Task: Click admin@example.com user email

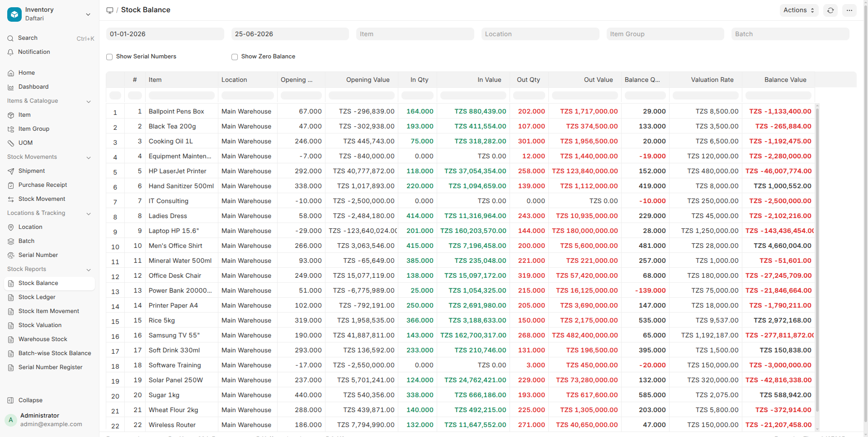Action: [x=51, y=424]
